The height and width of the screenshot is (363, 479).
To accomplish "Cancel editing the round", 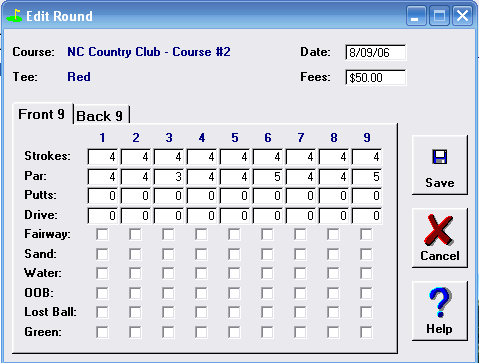I will [x=440, y=238].
